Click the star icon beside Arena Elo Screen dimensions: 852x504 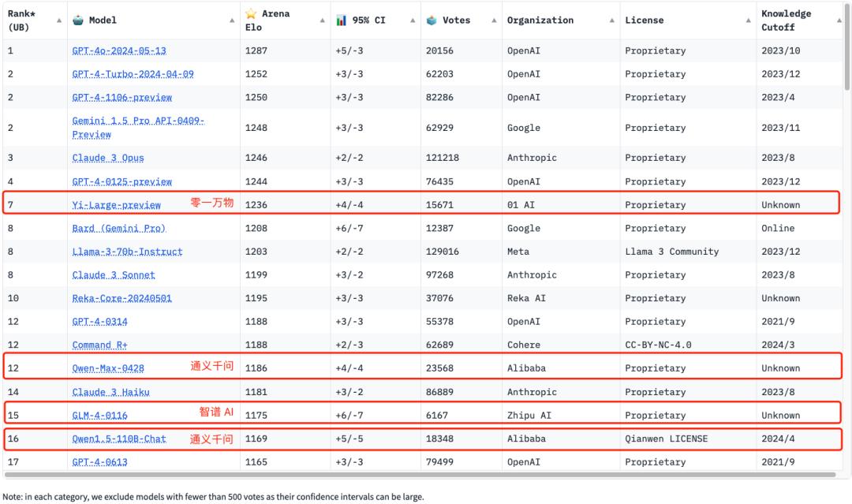(251, 13)
